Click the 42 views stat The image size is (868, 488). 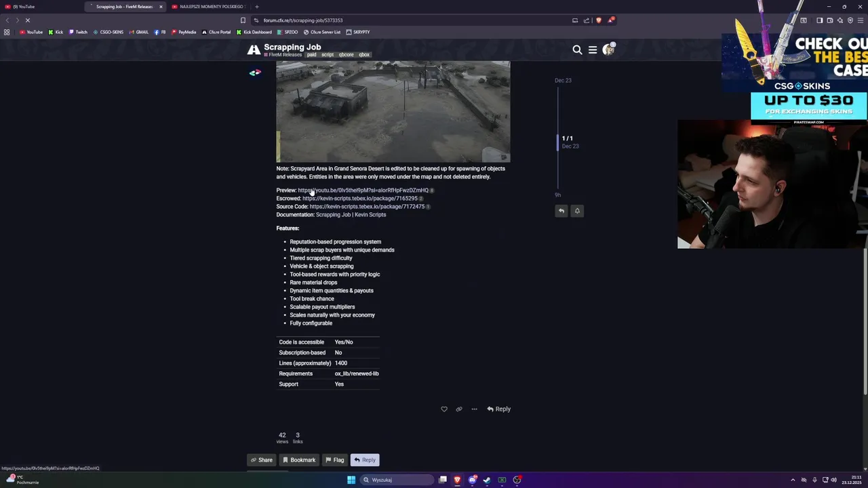coord(282,438)
